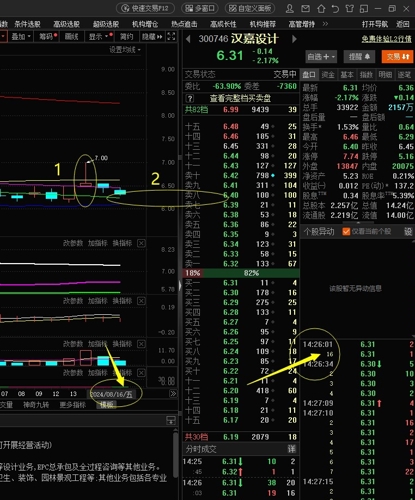Screen dimensions: 415x500
Task: Toggle the 简约 simple mode
Action: coord(126,36)
